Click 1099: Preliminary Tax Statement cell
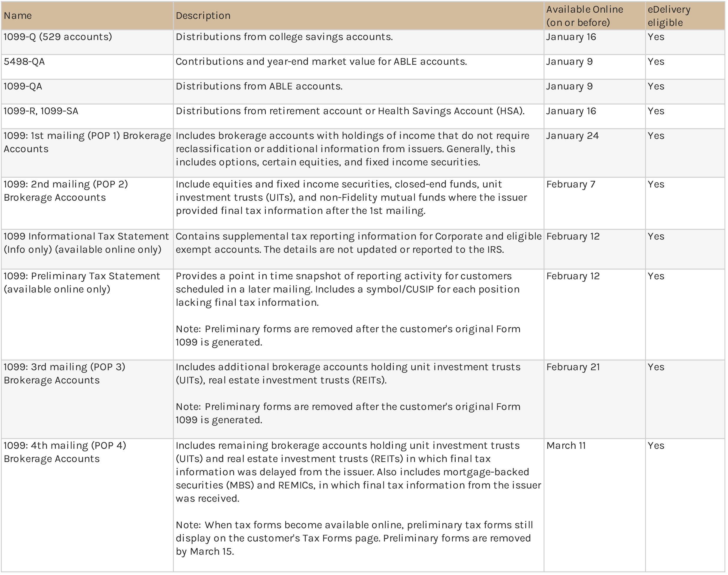 click(82, 282)
